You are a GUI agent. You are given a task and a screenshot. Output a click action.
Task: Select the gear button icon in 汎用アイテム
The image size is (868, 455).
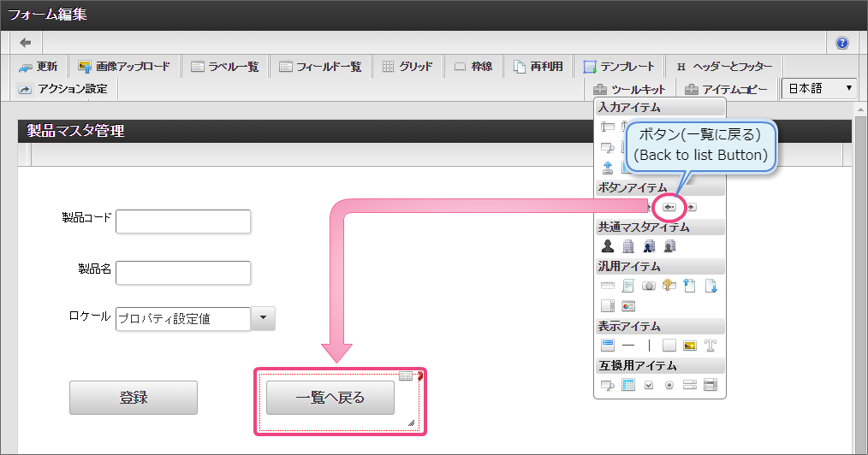point(649,286)
